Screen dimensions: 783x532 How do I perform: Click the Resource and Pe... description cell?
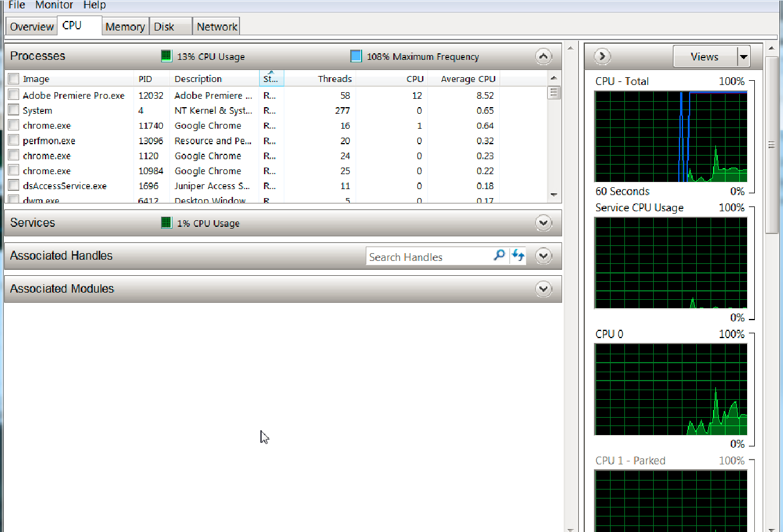(x=213, y=141)
